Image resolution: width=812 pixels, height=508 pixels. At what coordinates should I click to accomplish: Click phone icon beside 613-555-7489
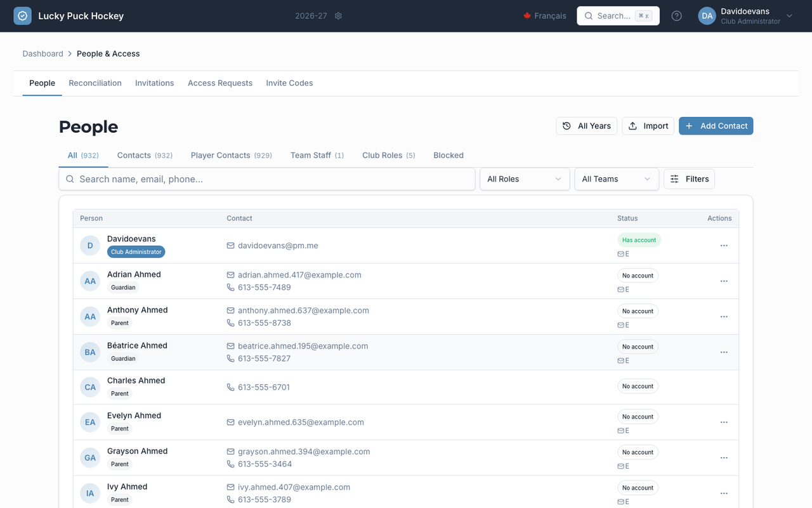click(230, 288)
